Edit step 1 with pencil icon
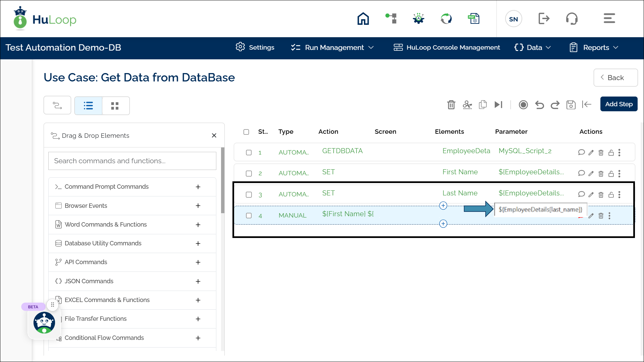 pyautogui.click(x=591, y=153)
